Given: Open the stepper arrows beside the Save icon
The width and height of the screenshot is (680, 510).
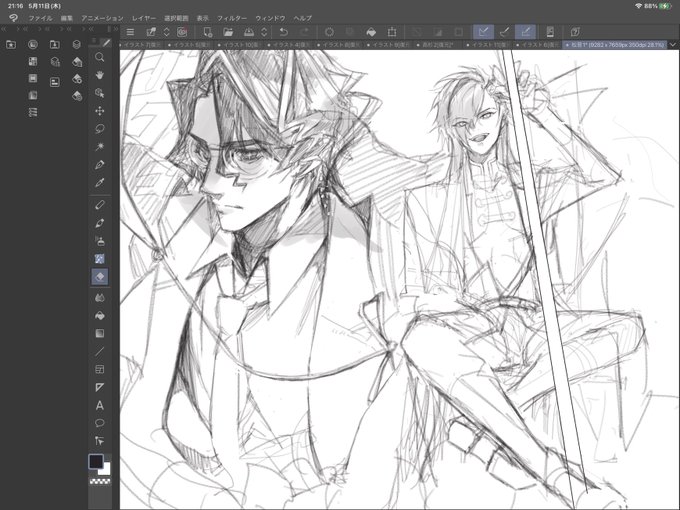Looking at the screenshot, I should pos(264,32).
